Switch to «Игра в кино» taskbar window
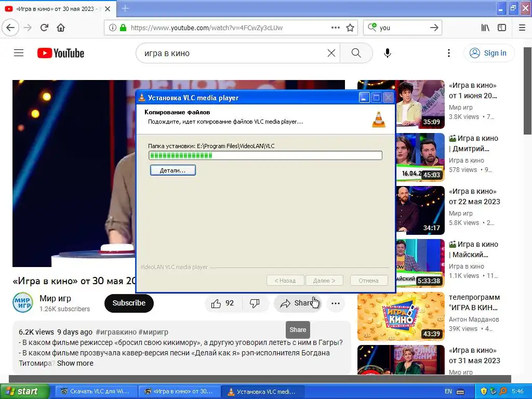The height and width of the screenshot is (399, 532). coord(179,392)
